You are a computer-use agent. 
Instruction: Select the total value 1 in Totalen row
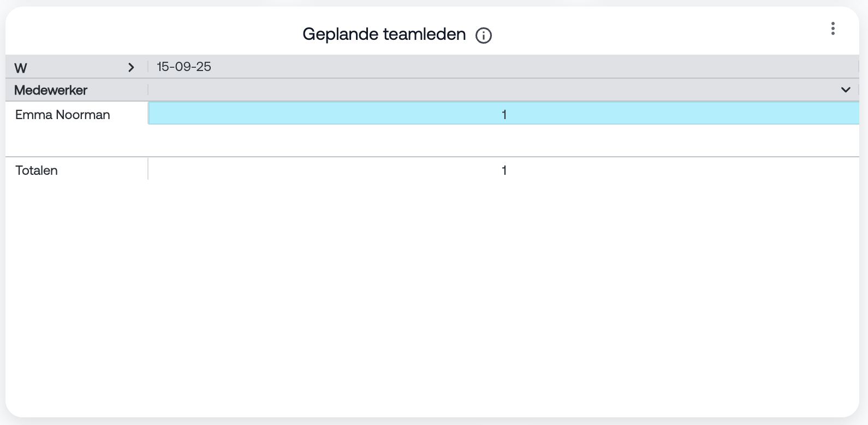click(x=504, y=170)
